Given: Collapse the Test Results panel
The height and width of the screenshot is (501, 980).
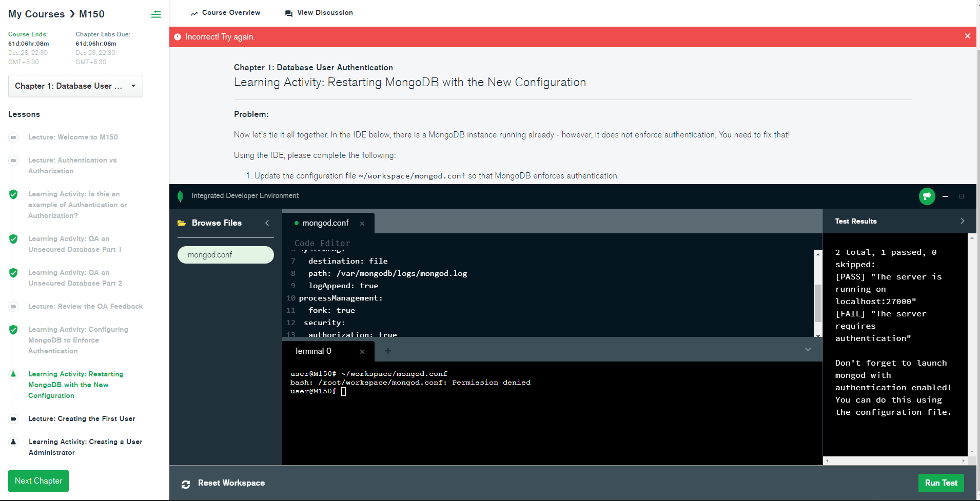Looking at the screenshot, I should 962,221.
